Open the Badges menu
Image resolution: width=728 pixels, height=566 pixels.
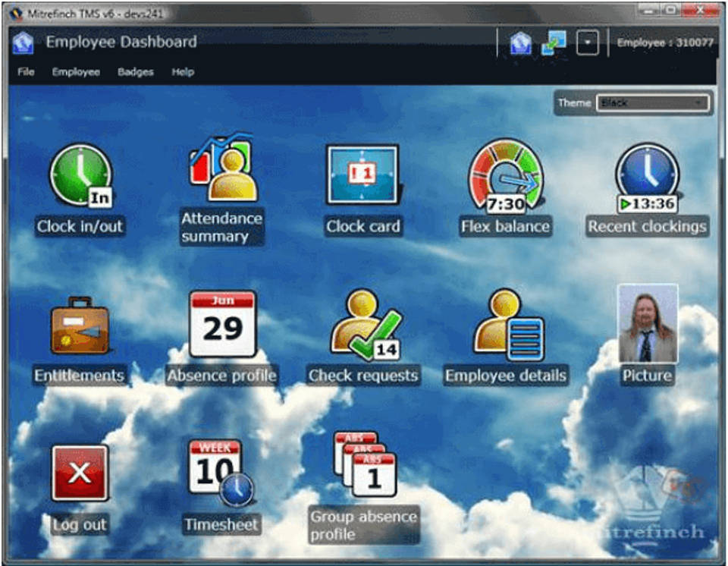(136, 72)
